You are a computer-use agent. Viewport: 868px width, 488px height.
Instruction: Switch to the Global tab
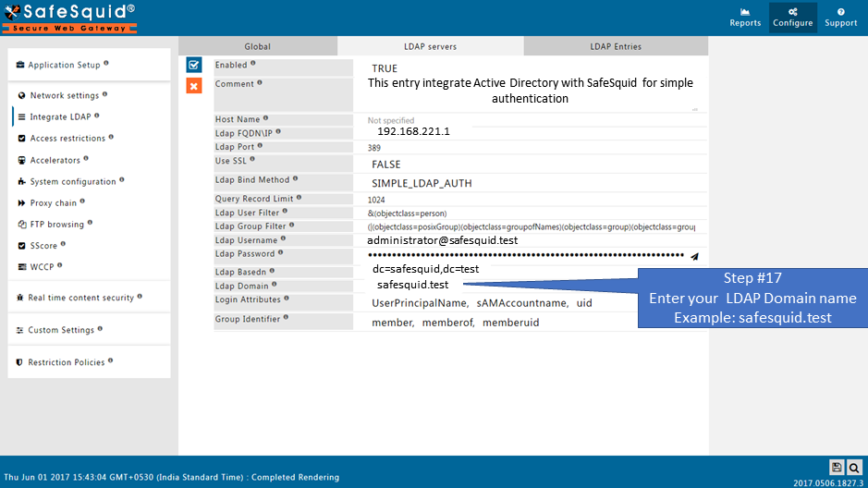[x=257, y=46]
